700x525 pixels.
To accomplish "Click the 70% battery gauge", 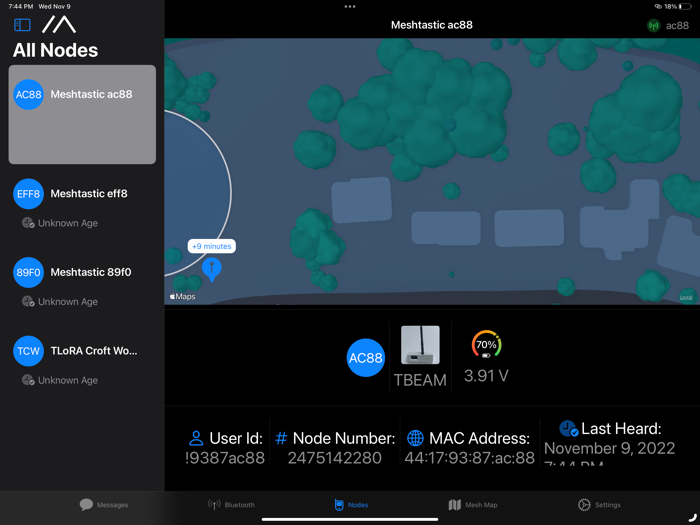I will pos(486,344).
